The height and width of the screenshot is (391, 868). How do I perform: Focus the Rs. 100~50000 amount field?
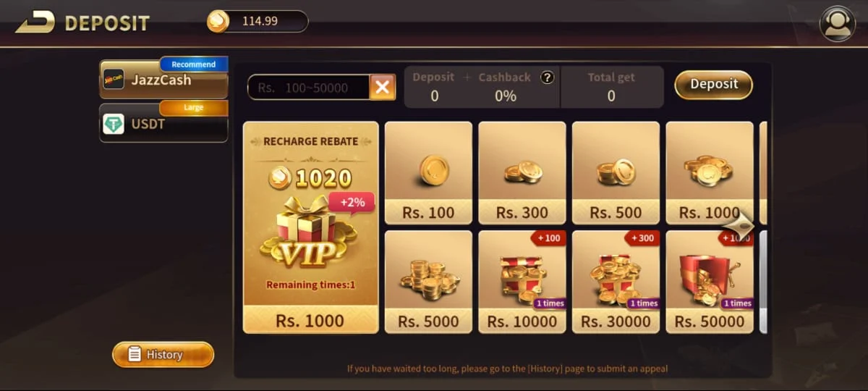tap(308, 88)
